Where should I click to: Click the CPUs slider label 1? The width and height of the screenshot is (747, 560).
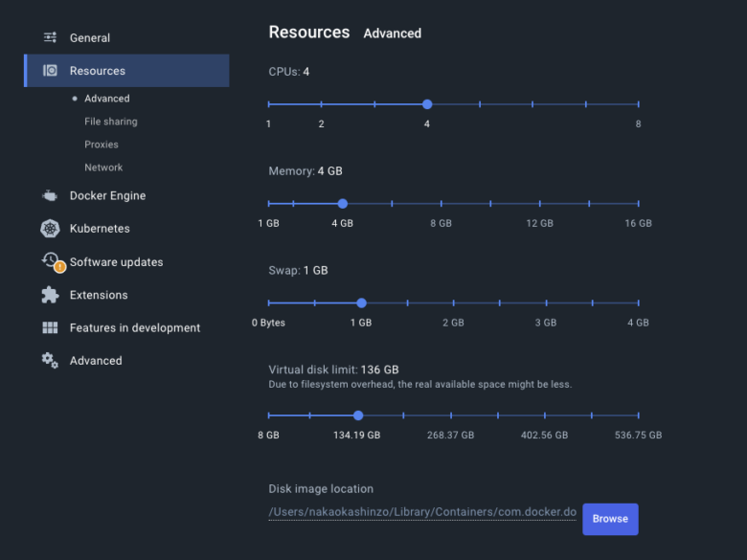tap(269, 123)
